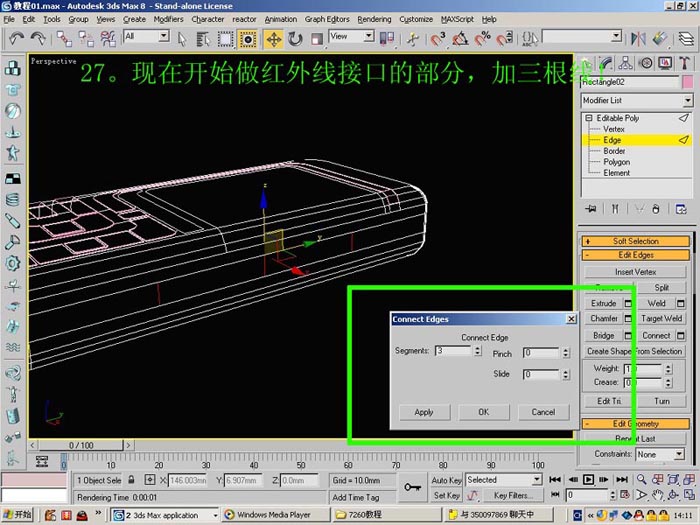
Task: Open the Graph Editors menu
Action: [x=327, y=19]
